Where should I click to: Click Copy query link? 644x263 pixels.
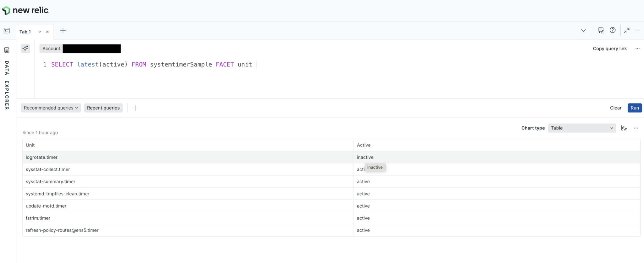(x=610, y=49)
